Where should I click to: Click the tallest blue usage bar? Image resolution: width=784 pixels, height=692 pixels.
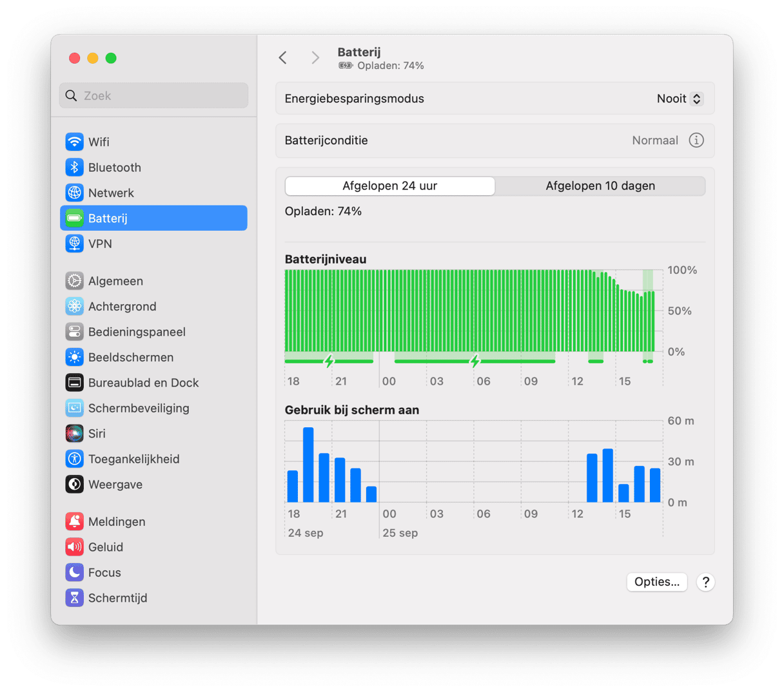[308, 465]
